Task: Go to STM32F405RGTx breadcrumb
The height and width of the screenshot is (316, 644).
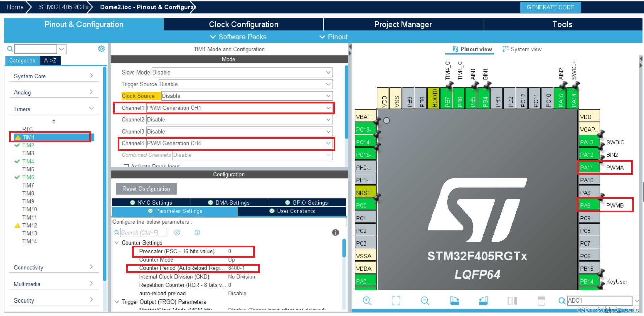Action: point(64,7)
